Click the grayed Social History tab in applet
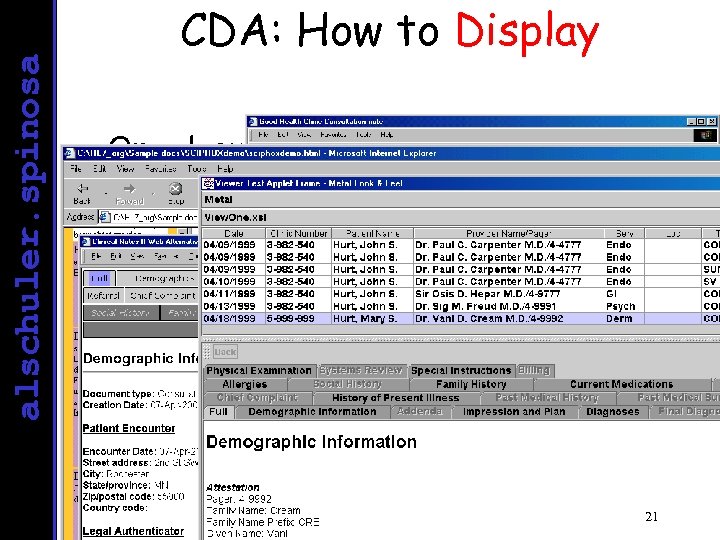The width and height of the screenshot is (720, 540). pyautogui.click(x=348, y=384)
